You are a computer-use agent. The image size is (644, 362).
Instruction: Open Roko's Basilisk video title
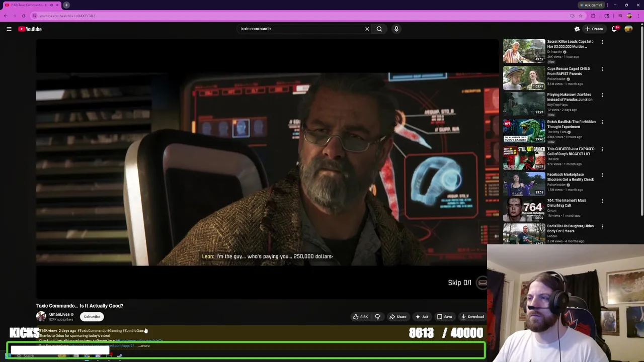pos(571,124)
